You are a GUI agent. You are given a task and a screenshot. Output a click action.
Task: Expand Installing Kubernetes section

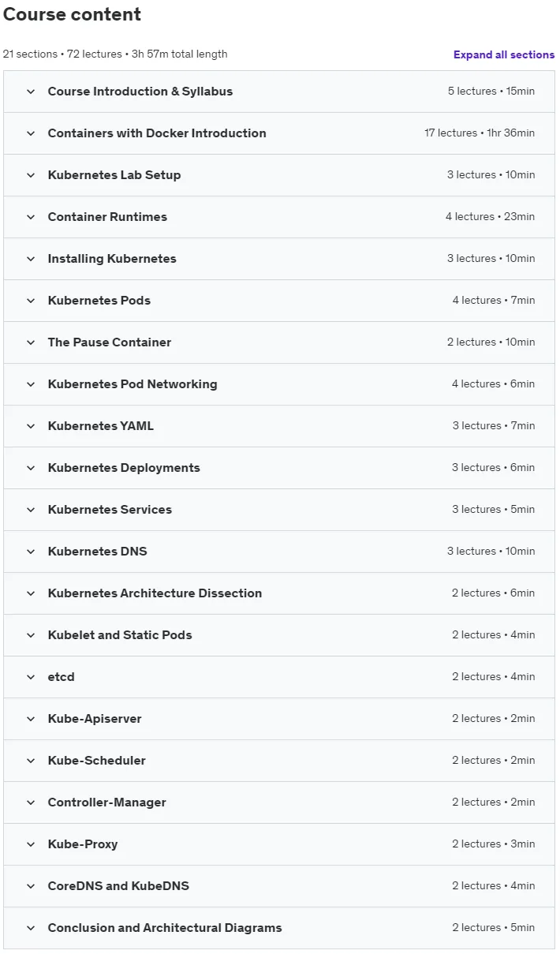click(x=279, y=259)
